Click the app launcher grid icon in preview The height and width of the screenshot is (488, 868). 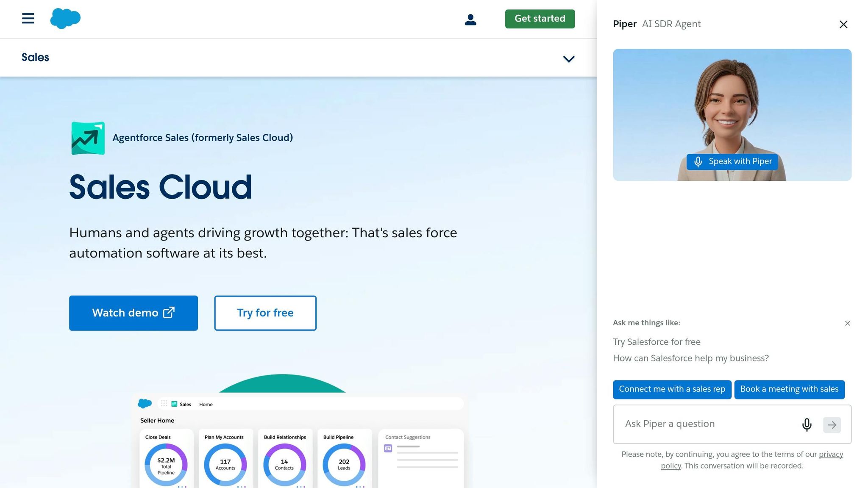click(x=164, y=404)
